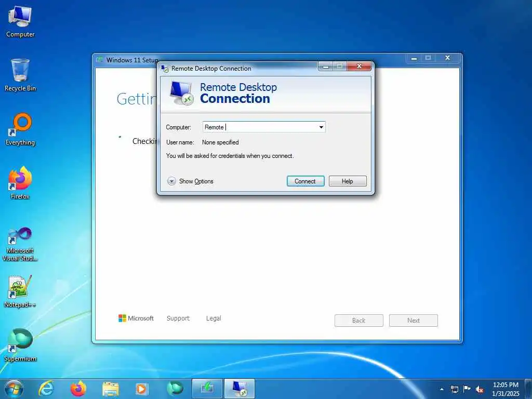Image resolution: width=532 pixels, height=399 pixels.
Task: Minimize the Remote Desktop Connection window
Action: click(326, 66)
